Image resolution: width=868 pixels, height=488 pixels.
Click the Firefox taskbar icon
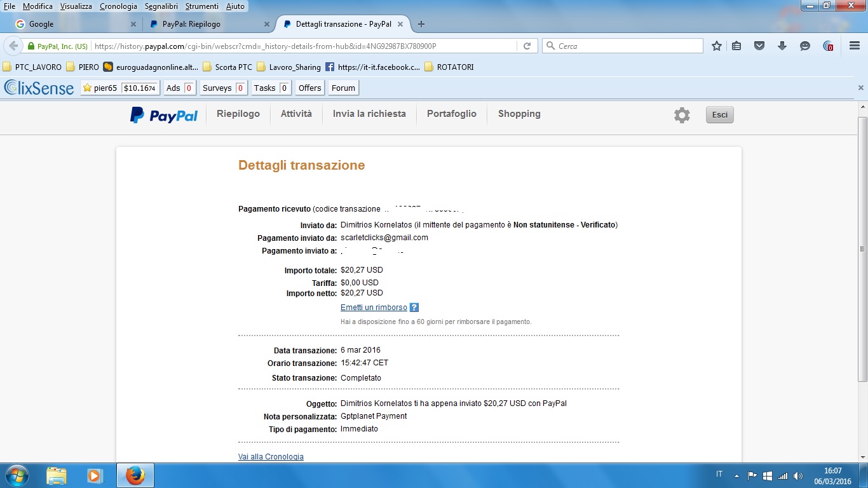click(x=135, y=475)
